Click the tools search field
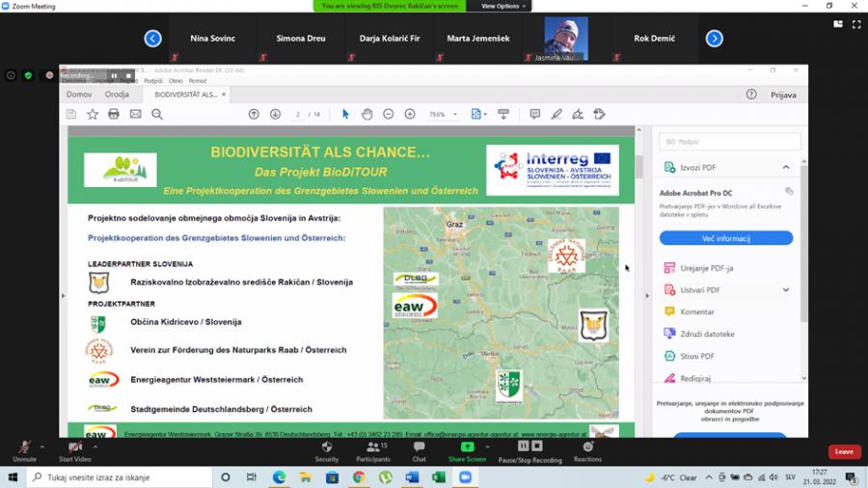 [730, 142]
